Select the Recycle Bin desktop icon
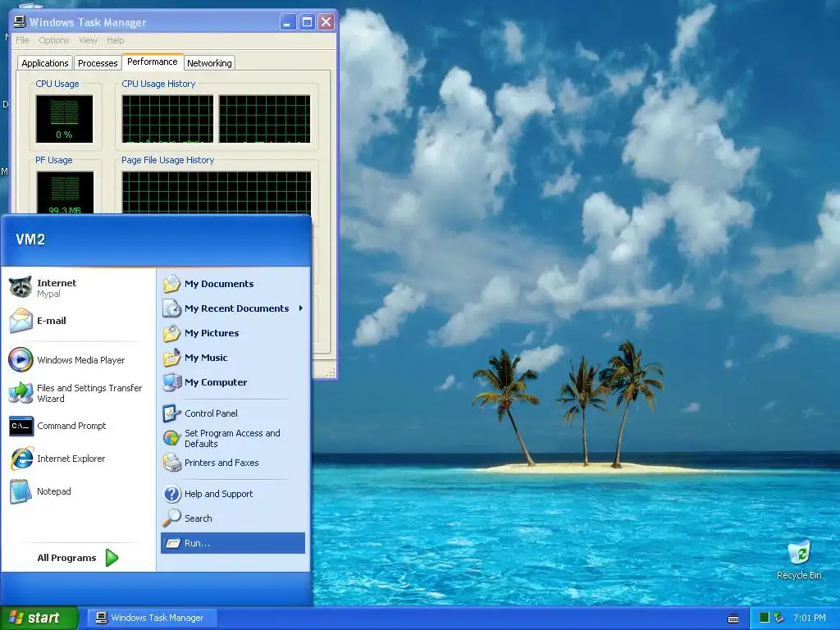The height and width of the screenshot is (630, 840). pyautogui.click(x=799, y=553)
